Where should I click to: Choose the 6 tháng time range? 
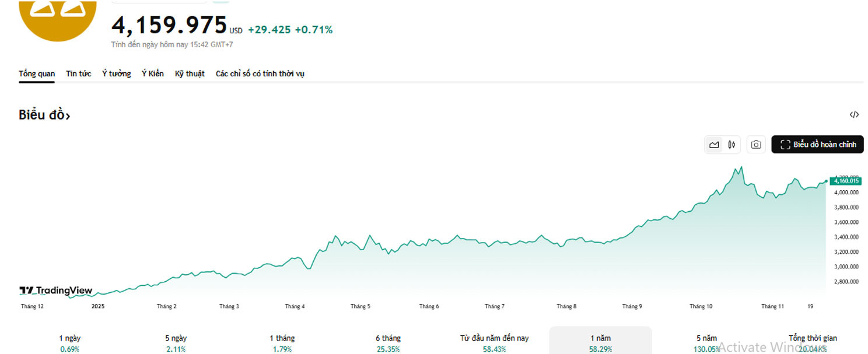pos(388,343)
